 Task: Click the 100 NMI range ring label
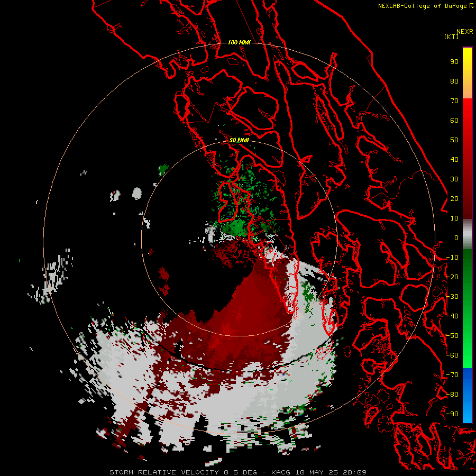(x=239, y=42)
